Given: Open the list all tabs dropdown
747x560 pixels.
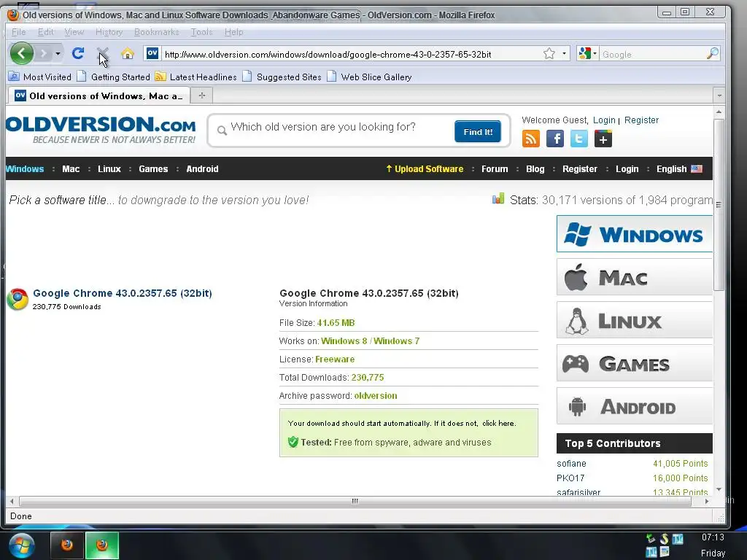Looking at the screenshot, I should click(x=719, y=96).
